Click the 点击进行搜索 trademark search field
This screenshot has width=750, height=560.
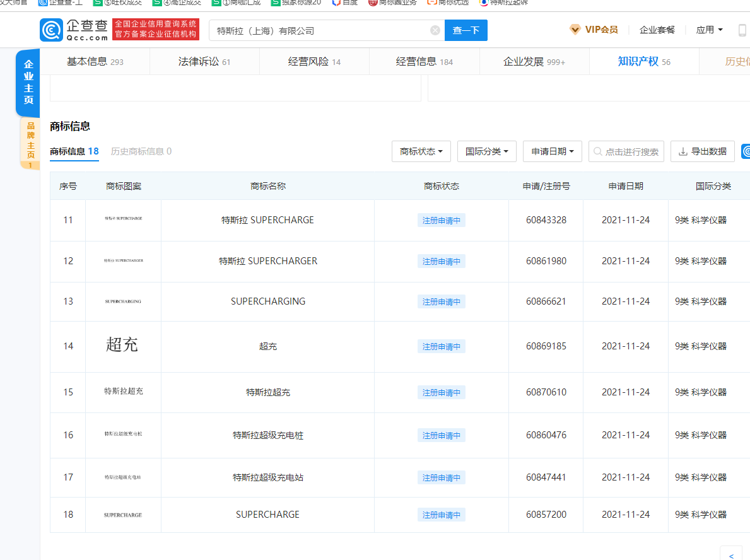626,151
